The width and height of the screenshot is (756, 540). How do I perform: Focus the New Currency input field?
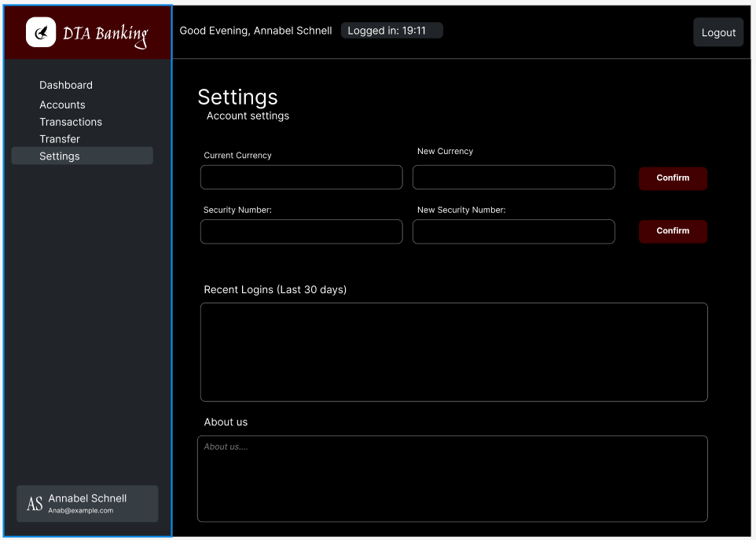click(x=513, y=178)
